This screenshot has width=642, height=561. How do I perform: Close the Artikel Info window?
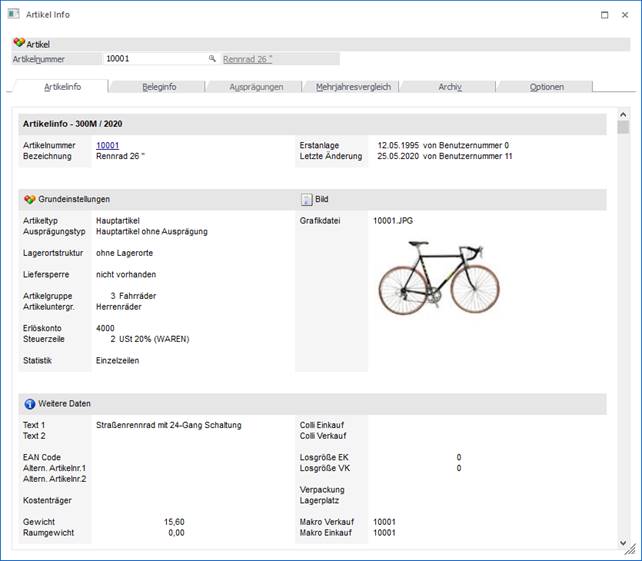click(626, 15)
